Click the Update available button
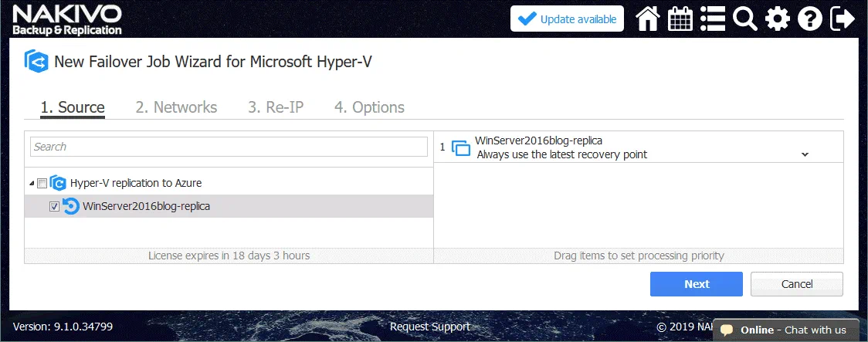The width and height of the screenshot is (868, 342). [567, 19]
